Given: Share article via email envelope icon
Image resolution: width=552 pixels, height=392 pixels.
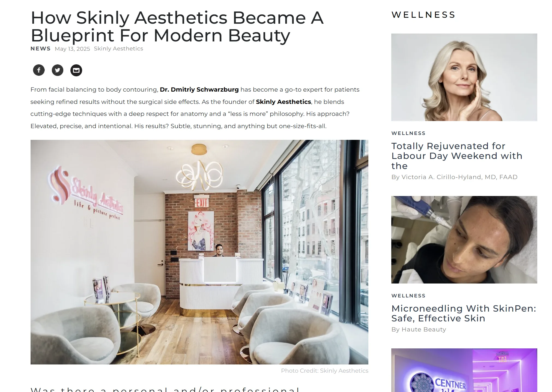Looking at the screenshot, I should point(76,70).
